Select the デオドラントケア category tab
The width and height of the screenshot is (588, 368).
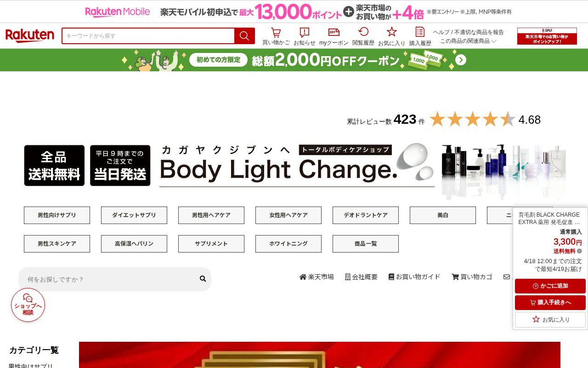click(x=366, y=215)
